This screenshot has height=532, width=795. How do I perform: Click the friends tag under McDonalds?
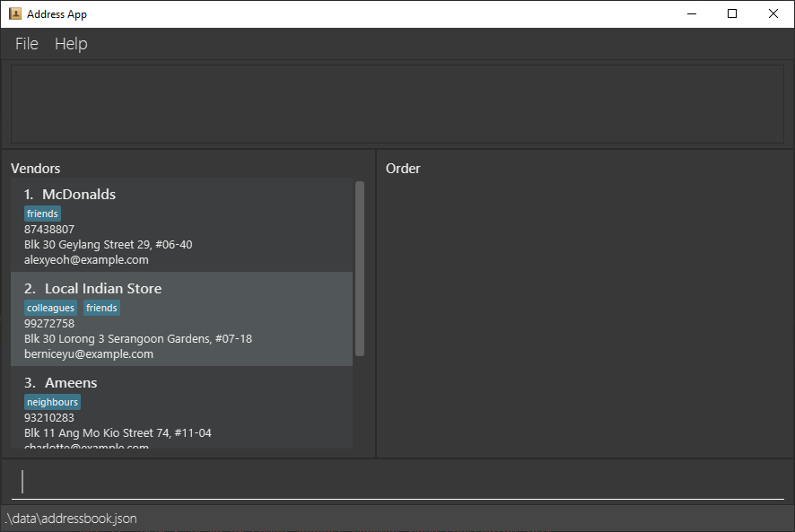pyautogui.click(x=42, y=214)
